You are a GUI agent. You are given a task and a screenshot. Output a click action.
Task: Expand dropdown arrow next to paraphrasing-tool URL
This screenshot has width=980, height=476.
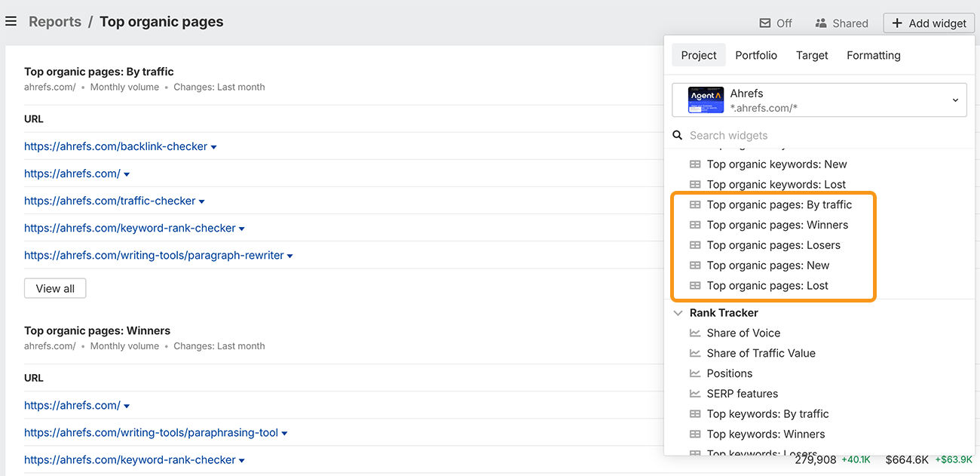[x=285, y=434]
